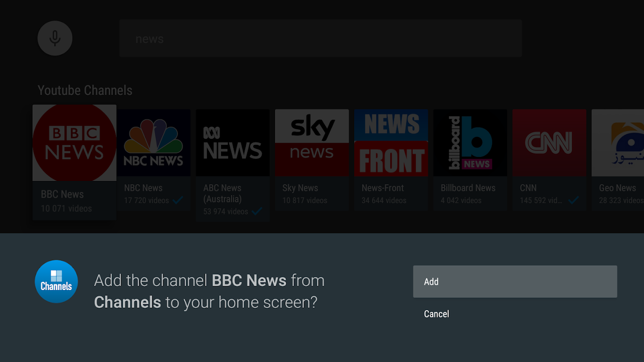Toggle the checkmark on the CNN card

tap(573, 200)
